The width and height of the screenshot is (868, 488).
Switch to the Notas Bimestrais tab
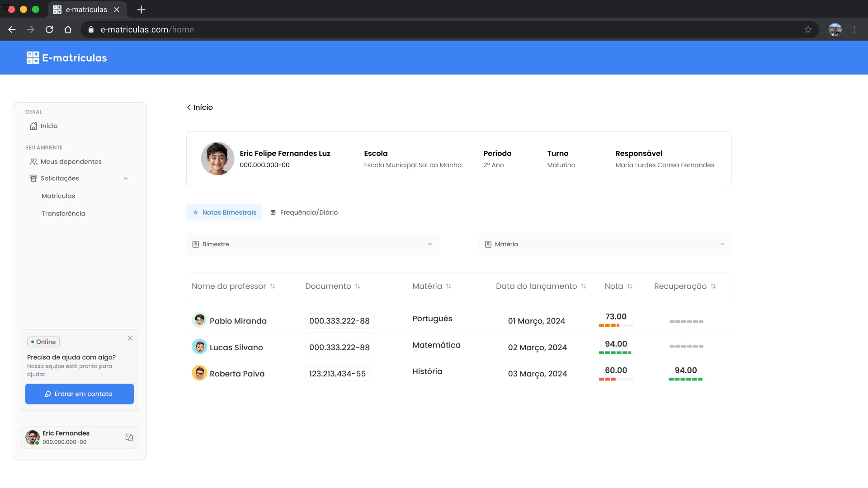coord(224,212)
